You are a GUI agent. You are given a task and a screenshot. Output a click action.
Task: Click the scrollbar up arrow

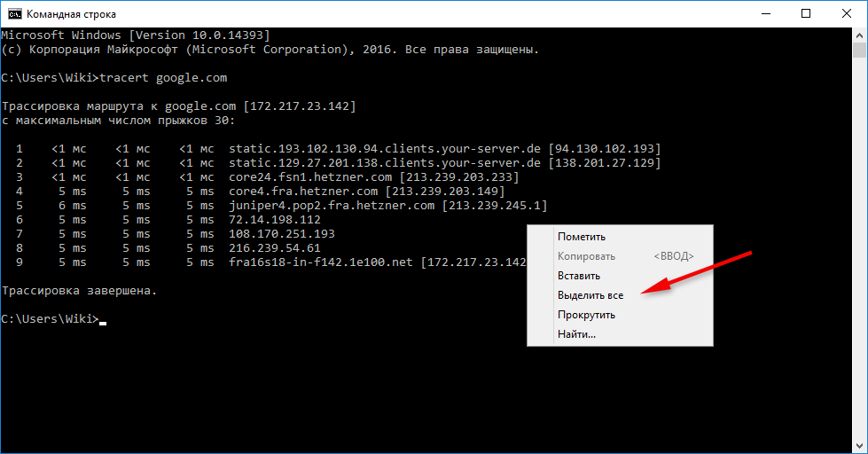(860, 35)
